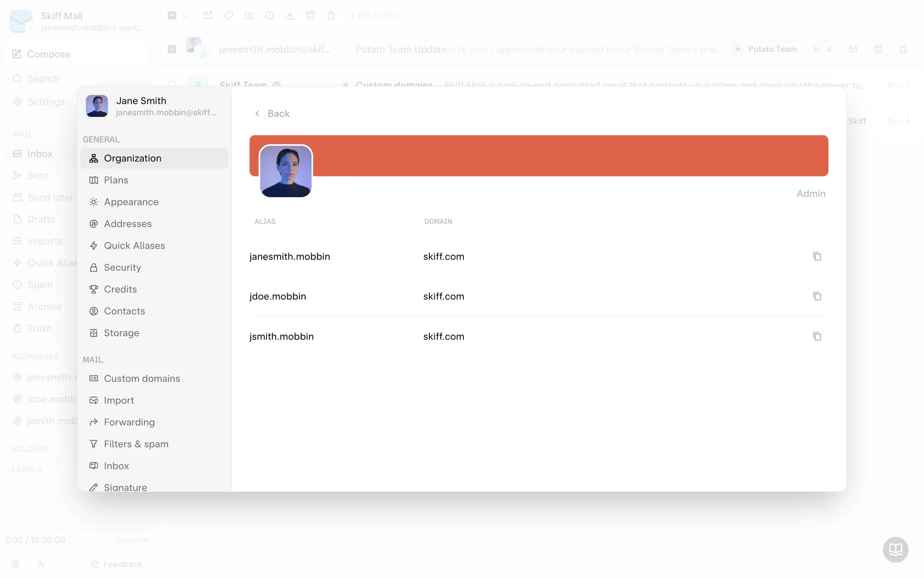Select the Quick Aliases settings tab
Viewport: 924px width, 578px height.
tap(134, 246)
